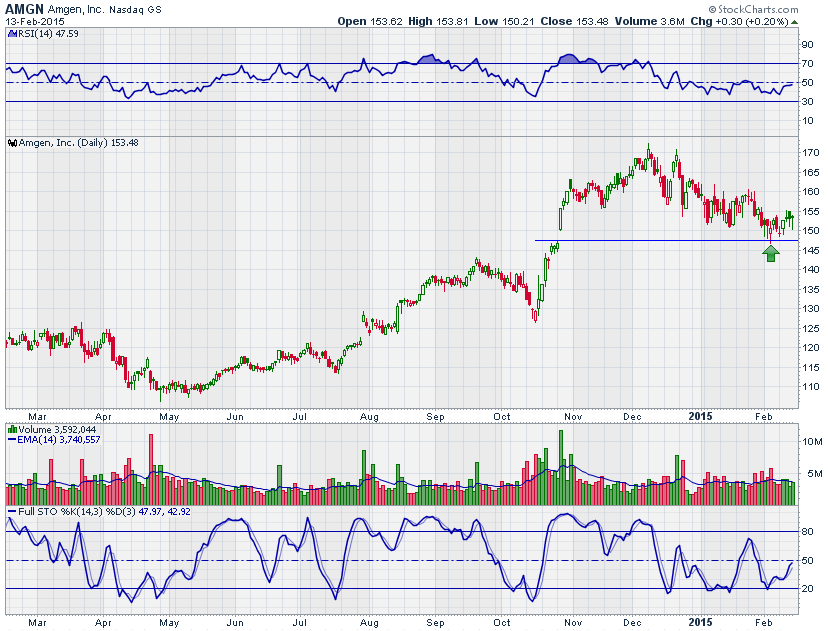
Task: Click the RSI axis label 30
Action: click(x=807, y=102)
